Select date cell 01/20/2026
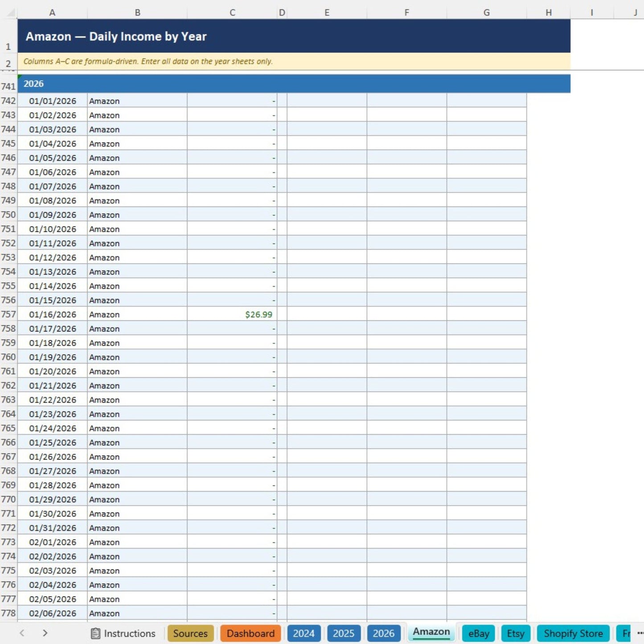 coord(53,371)
